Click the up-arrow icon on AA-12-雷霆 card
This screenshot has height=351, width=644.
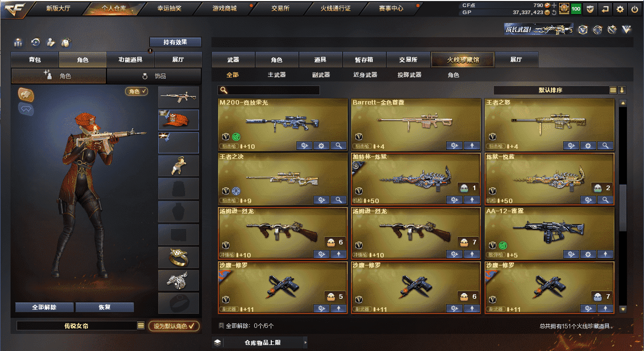pos(605,254)
